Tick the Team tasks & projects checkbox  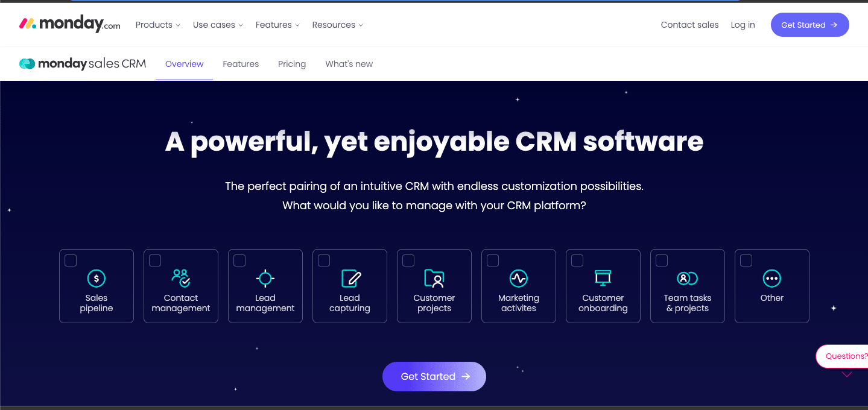(662, 260)
